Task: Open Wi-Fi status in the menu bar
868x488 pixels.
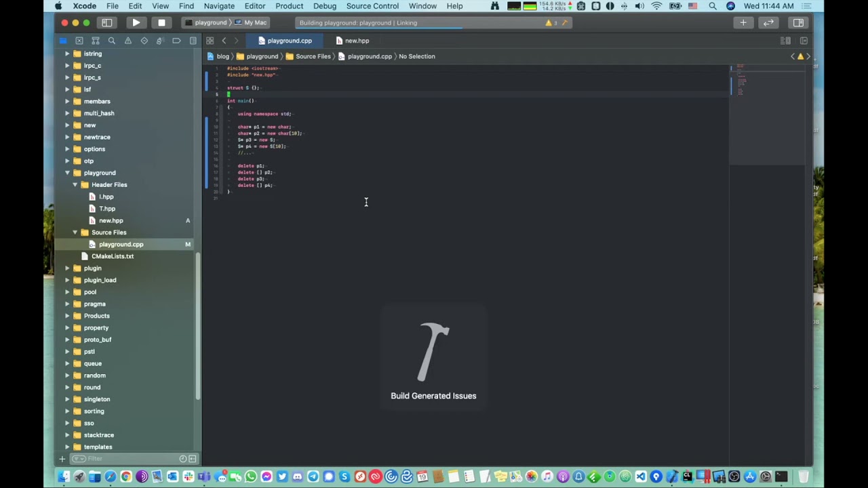Action: pos(656,6)
